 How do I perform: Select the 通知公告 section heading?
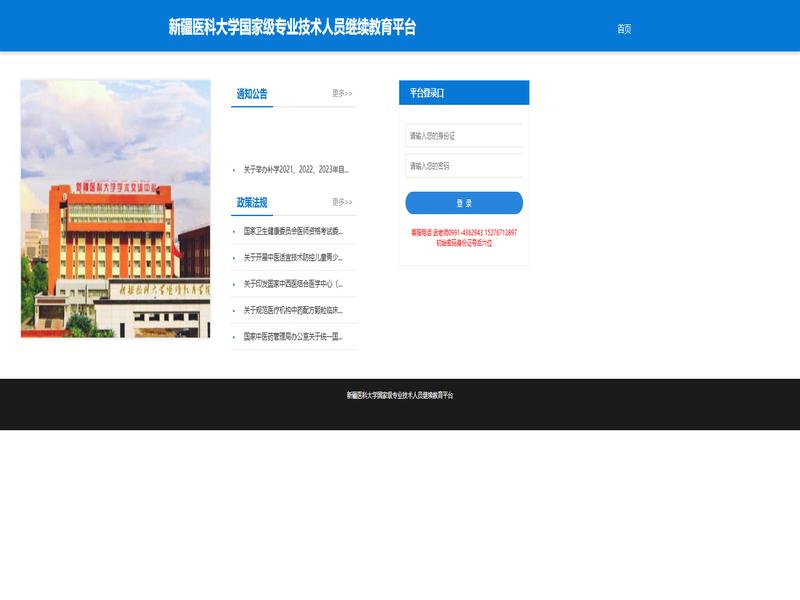point(252,94)
